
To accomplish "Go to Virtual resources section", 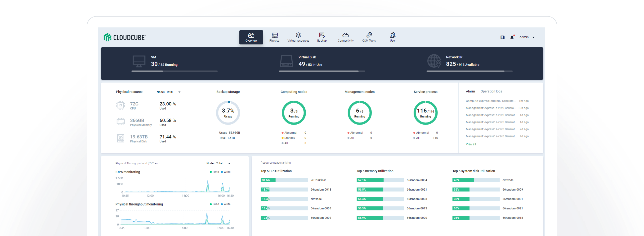I will (298, 37).
